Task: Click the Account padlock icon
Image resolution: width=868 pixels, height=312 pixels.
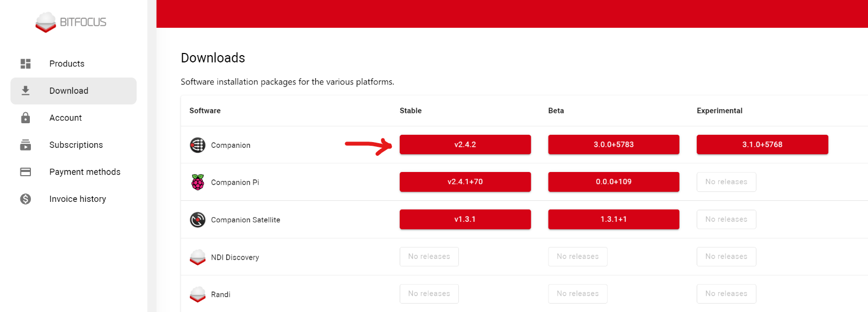Action: pos(26,117)
